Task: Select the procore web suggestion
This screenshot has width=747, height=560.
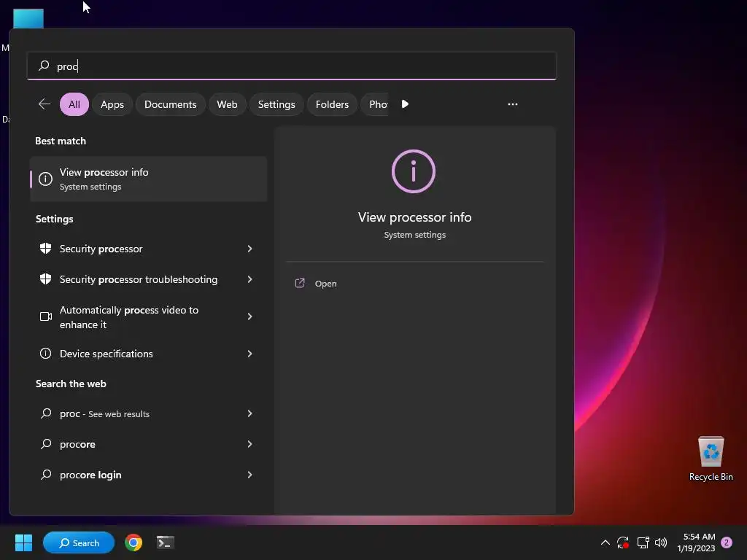Action: point(138,444)
